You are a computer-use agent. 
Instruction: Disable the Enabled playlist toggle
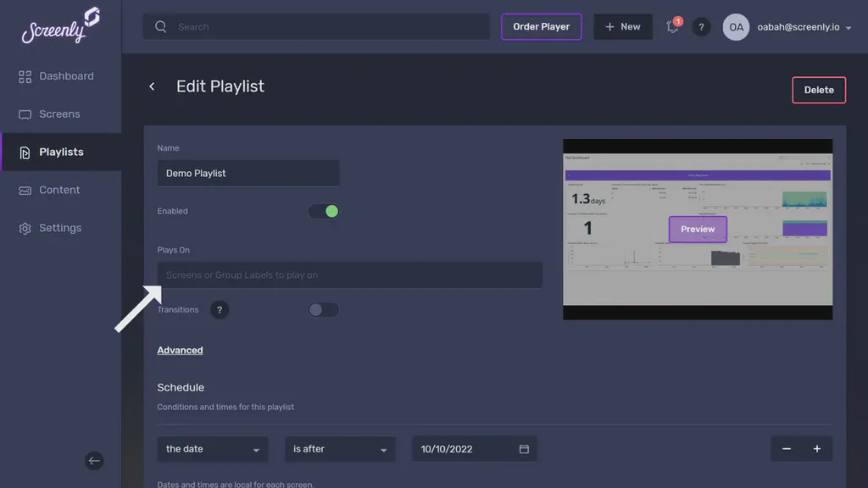323,211
